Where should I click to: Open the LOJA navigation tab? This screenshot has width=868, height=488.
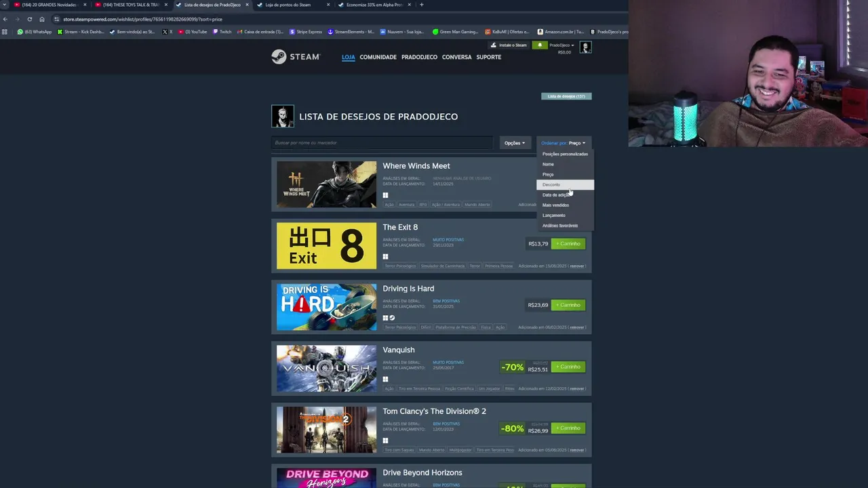pos(349,57)
